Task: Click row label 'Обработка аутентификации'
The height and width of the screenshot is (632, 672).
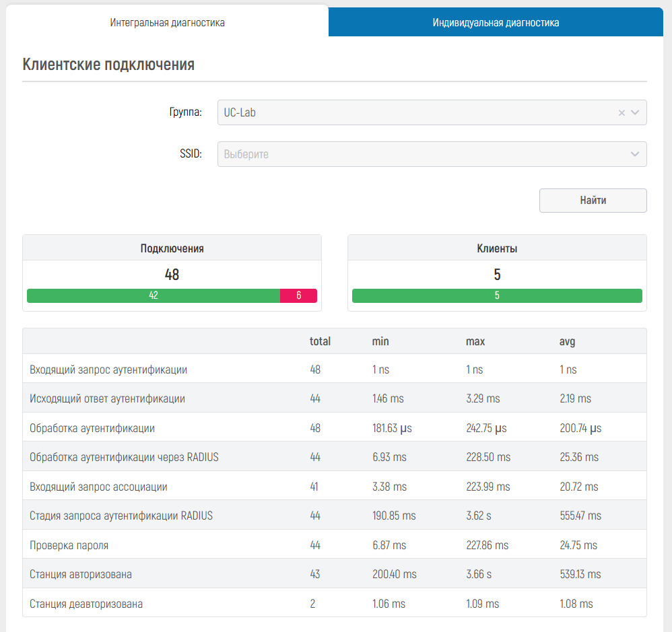Action: point(92,428)
